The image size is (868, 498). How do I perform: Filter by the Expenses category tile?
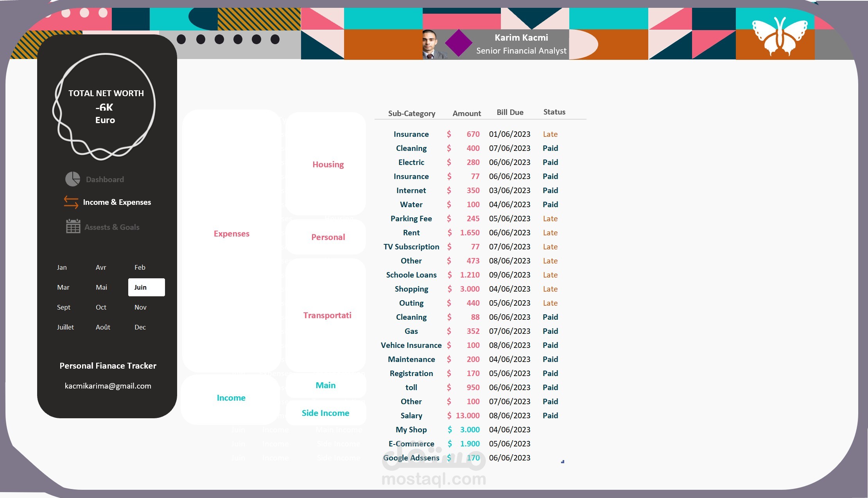[231, 234]
